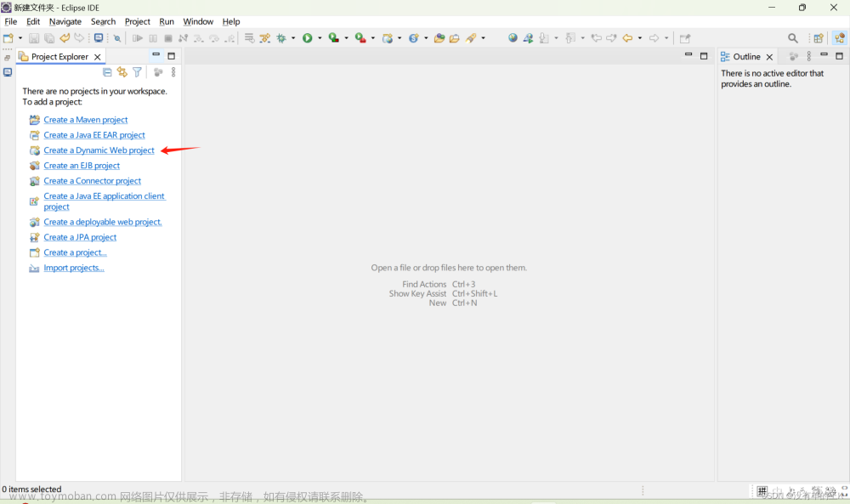This screenshot has width=850, height=504.
Task: Toggle Skip All Breakpoints icon
Action: tap(117, 38)
